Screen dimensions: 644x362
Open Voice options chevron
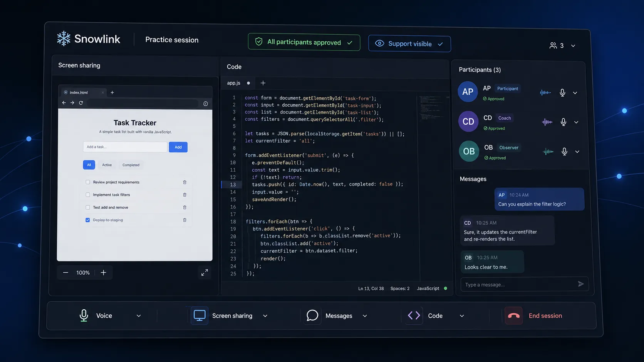click(x=139, y=316)
